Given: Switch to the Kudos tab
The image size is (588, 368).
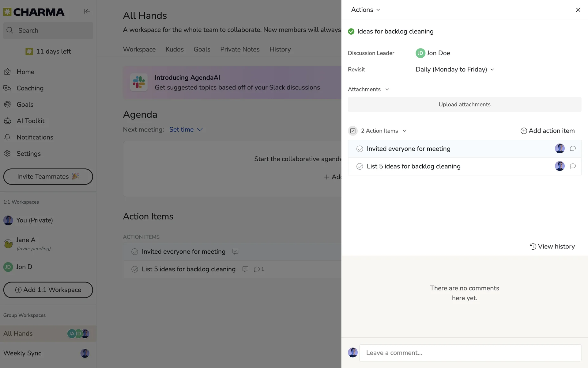Looking at the screenshot, I should click(x=175, y=49).
